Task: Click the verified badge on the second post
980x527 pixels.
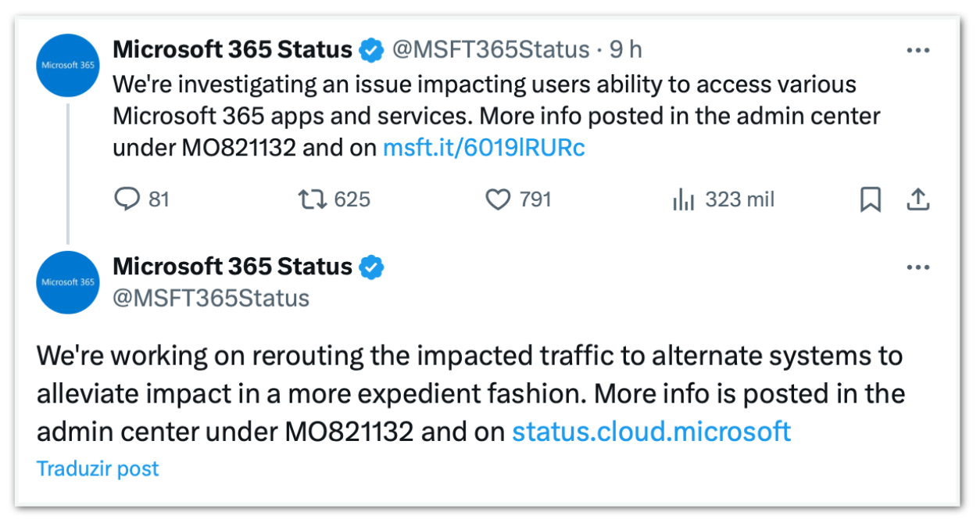Action: tap(371, 267)
